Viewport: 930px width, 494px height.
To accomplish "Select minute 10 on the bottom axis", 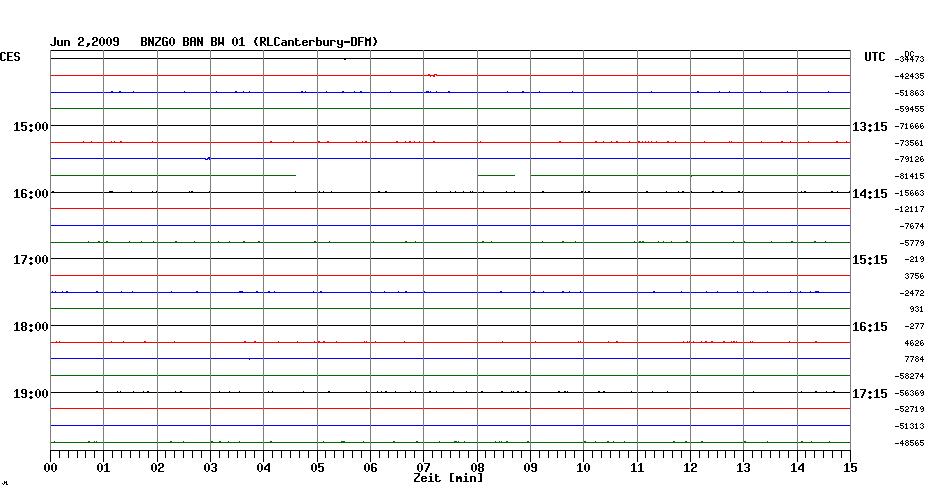I will pos(583,467).
